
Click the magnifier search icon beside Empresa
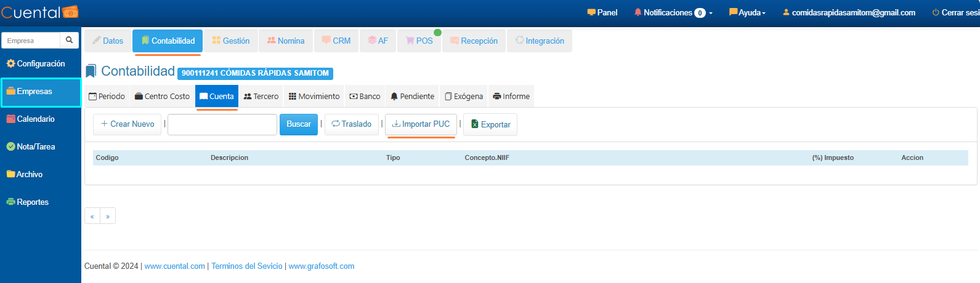(x=69, y=41)
